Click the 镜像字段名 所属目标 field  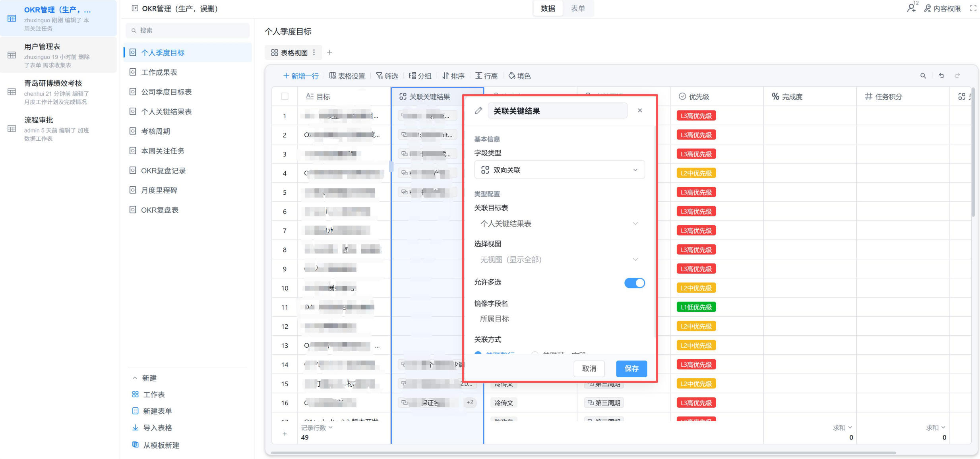pos(559,319)
